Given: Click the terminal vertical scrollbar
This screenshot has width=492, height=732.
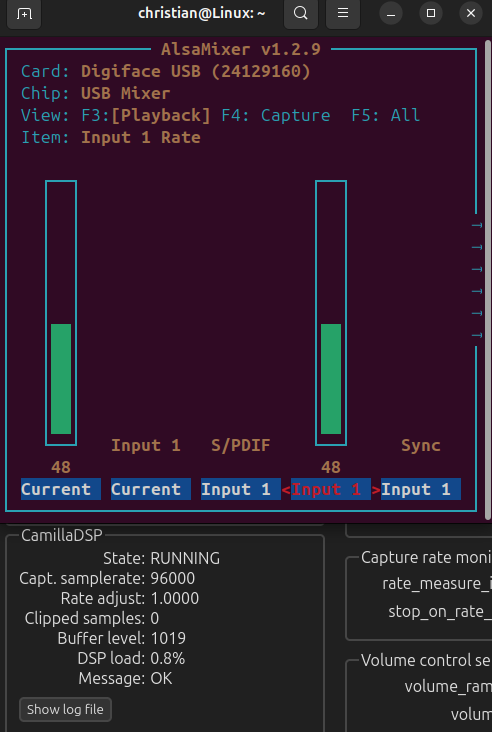Looking at the screenshot, I should coord(488,280).
